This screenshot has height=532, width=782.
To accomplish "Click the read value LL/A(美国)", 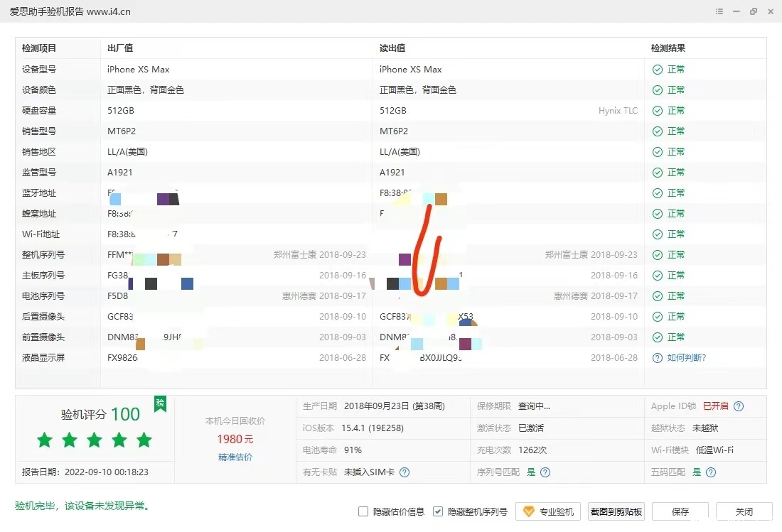I will [400, 152].
